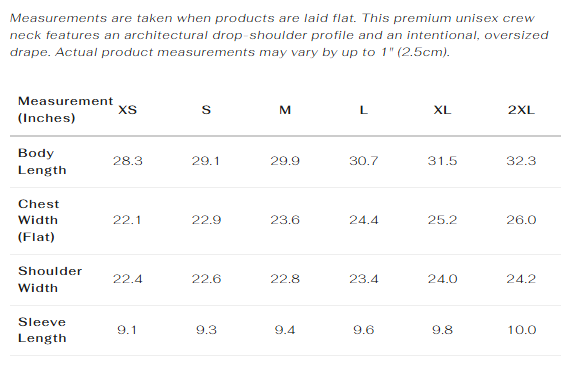Select the L size column header
The image size is (566, 377).
point(364,110)
